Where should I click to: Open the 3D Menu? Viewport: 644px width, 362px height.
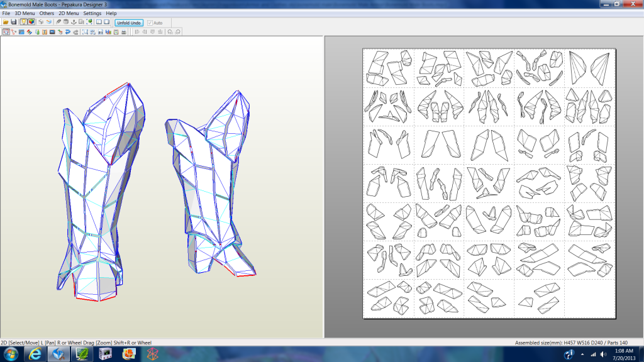point(25,13)
